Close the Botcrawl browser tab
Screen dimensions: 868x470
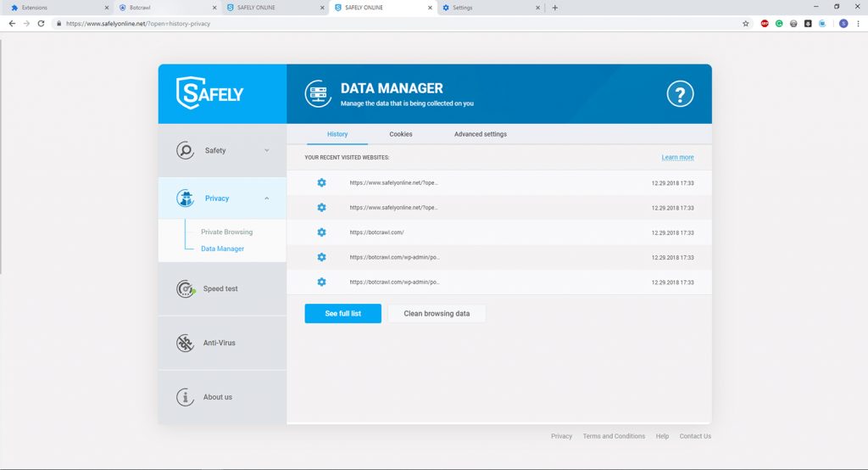click(214, 8)
